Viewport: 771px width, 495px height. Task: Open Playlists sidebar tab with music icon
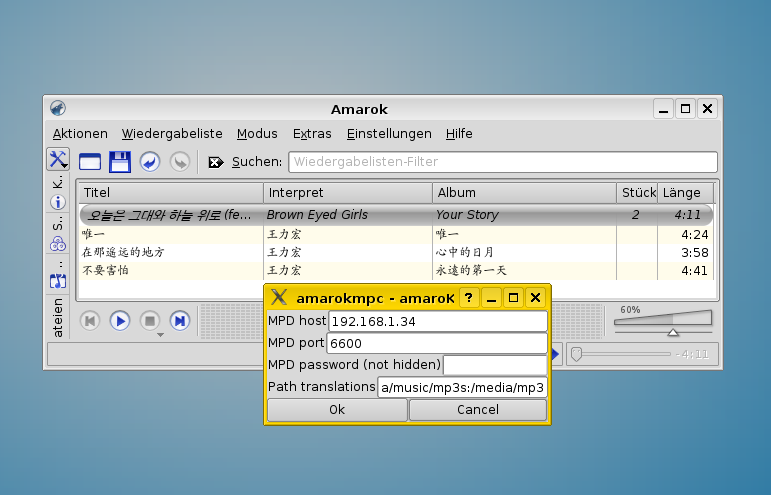(x=58, y=275)
